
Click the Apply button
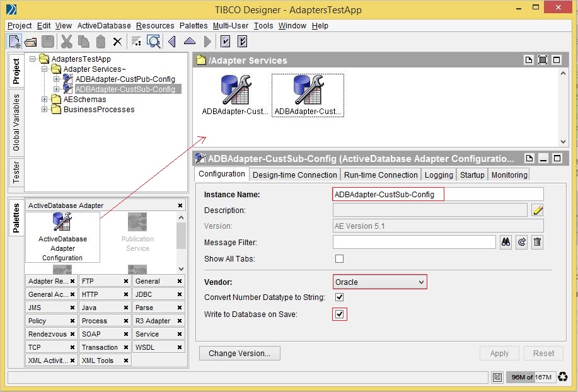click(499, 354)
